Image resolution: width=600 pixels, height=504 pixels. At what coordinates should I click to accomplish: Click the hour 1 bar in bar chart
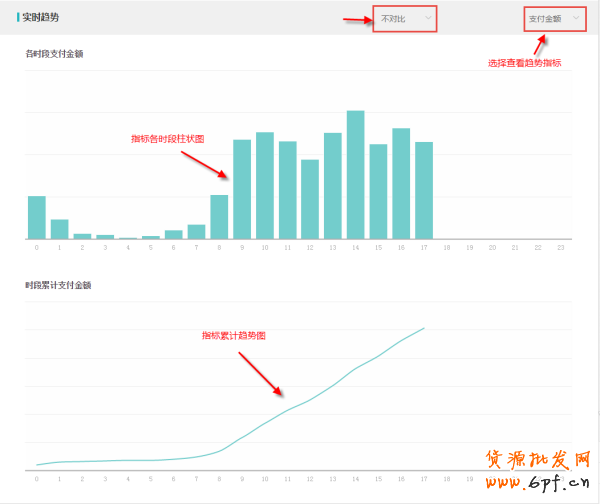[x=60, y=229]
